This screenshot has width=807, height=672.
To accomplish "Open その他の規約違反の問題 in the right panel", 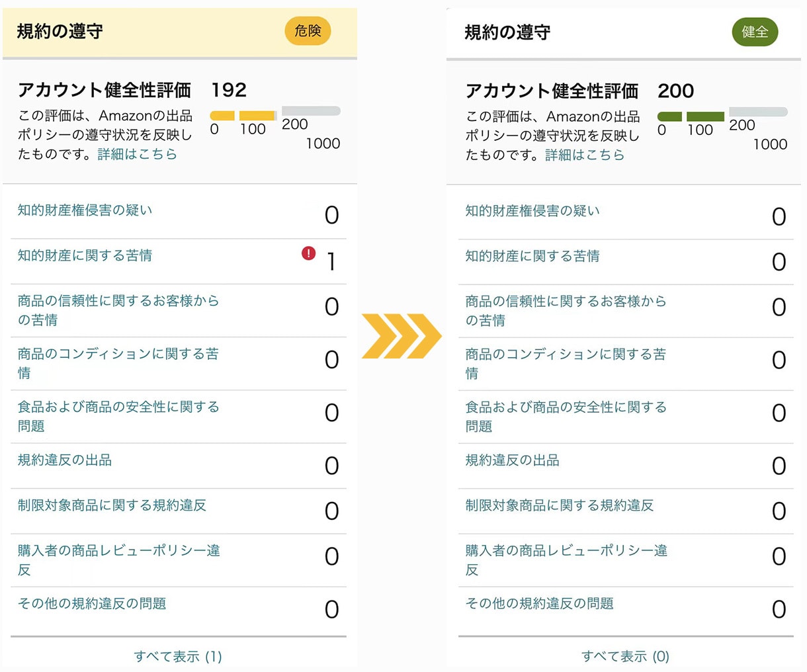I will click(x=540, y=603).
